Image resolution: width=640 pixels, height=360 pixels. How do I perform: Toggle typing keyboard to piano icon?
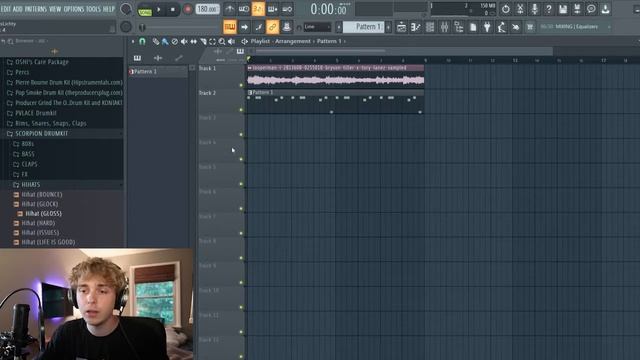(x=230, y=27)
